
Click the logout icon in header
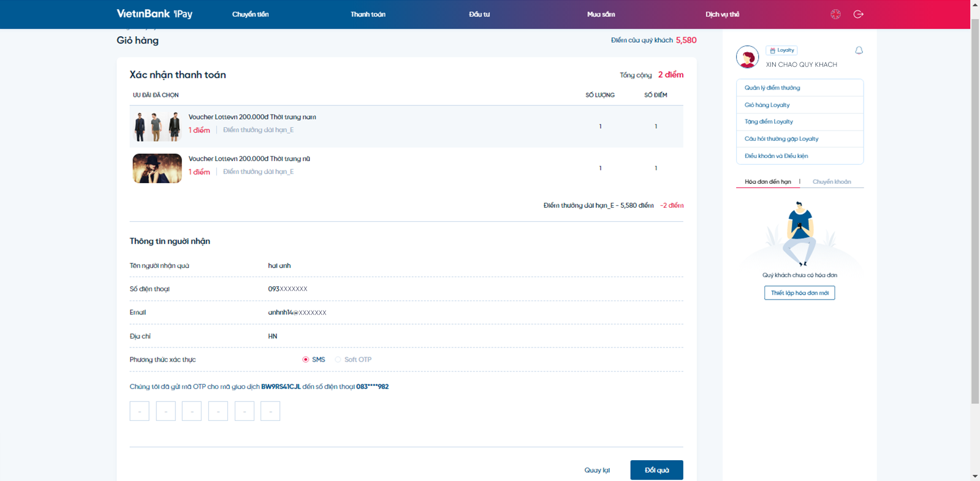pyautogui.click(x=858, y=14)
